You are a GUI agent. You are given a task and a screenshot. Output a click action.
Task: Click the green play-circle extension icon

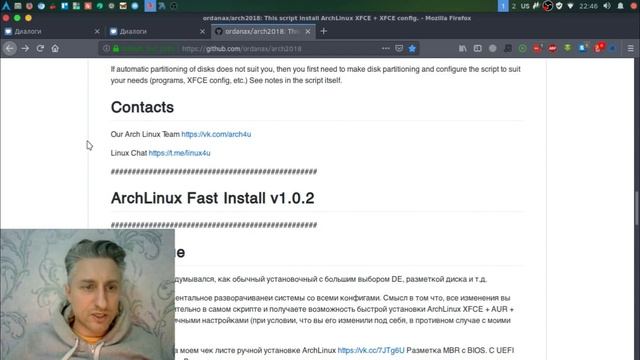(522, 49)
